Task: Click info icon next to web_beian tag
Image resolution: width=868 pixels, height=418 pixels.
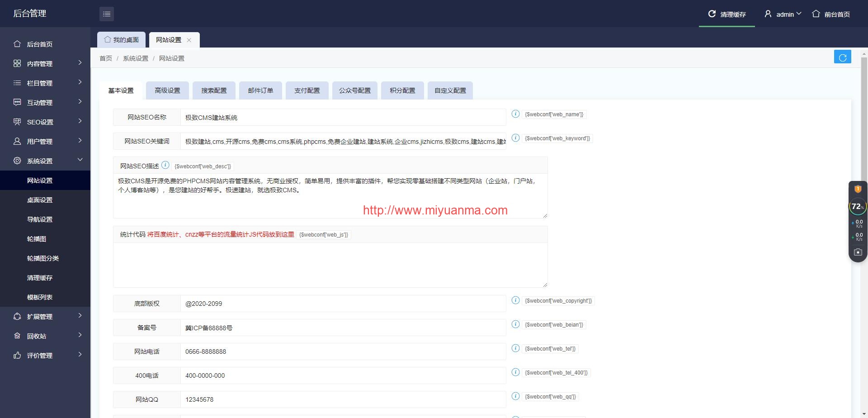Action: tap(515, 324)
